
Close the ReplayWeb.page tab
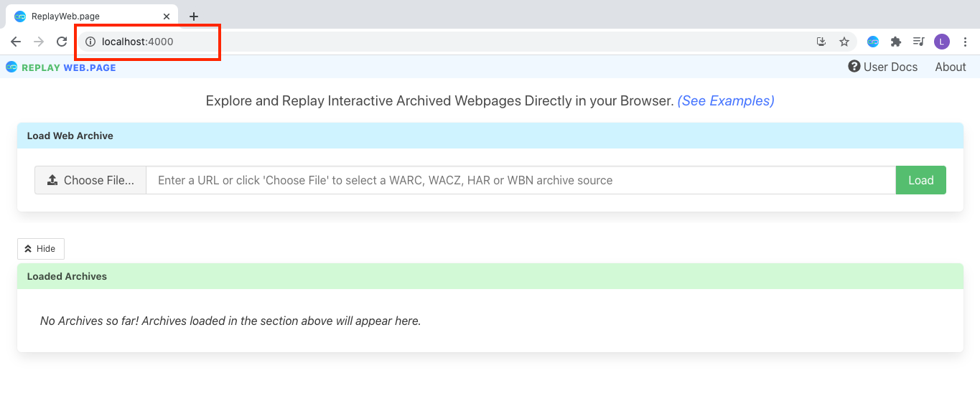(x=167, y=16)
